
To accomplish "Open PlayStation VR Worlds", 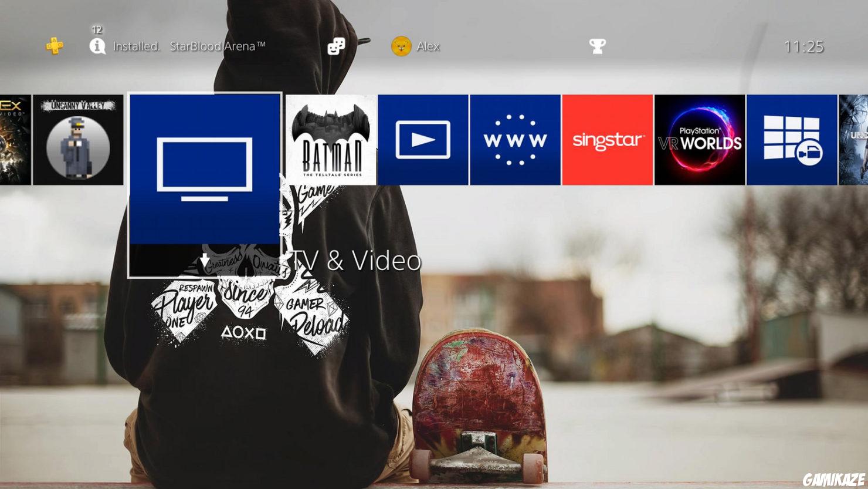I will click(x=700, y=138).
